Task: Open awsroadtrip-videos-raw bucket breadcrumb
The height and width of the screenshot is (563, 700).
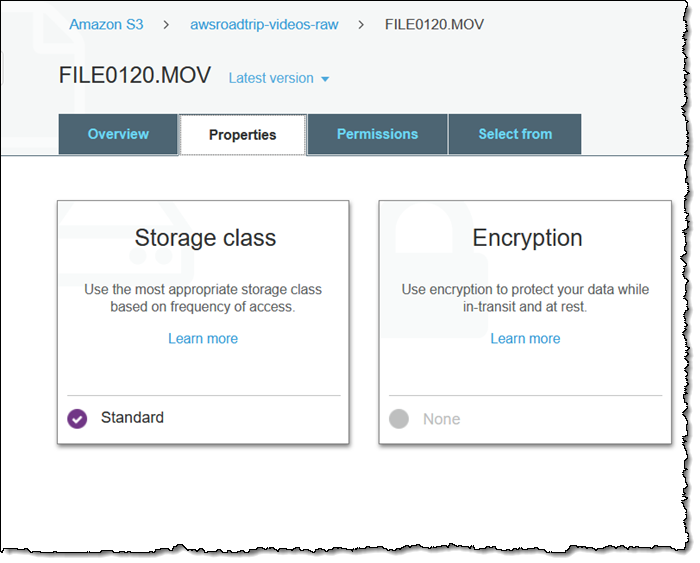Action: tap(264, 24)
